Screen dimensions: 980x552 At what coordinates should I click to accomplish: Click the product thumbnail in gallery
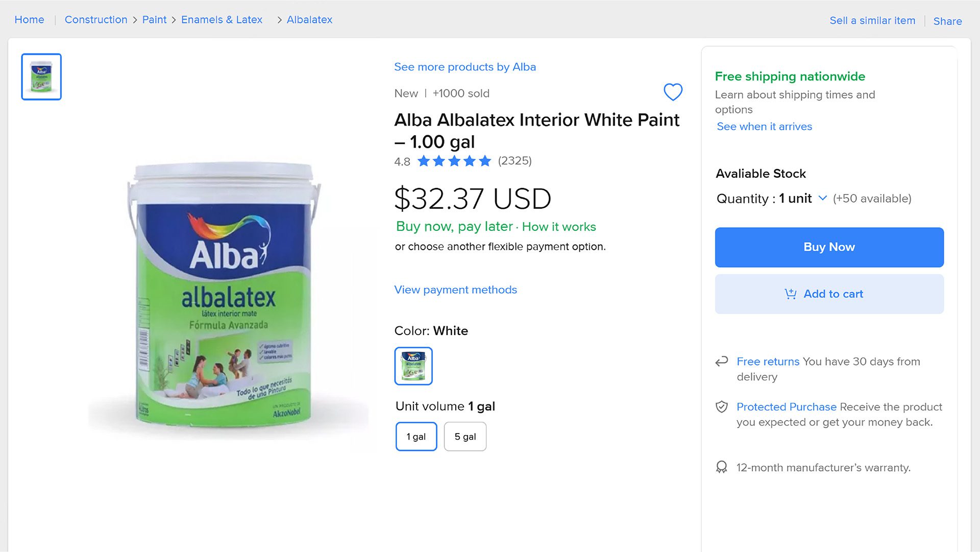point(41,77)
